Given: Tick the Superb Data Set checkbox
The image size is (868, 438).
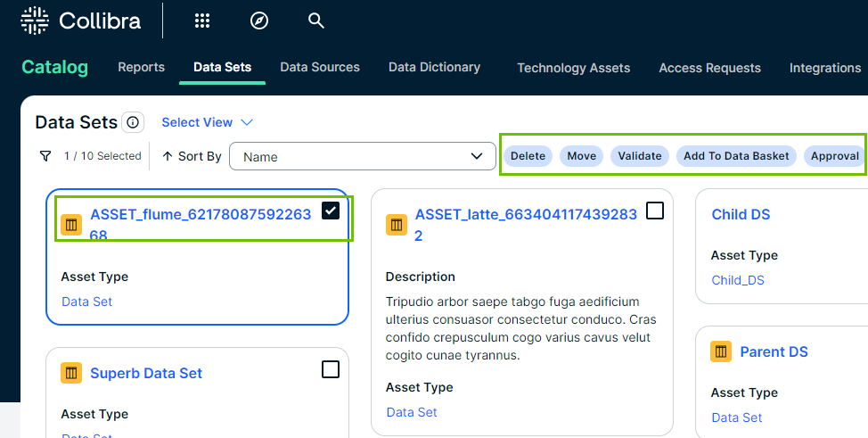Looking at the screenshot, I should (331, 369).
